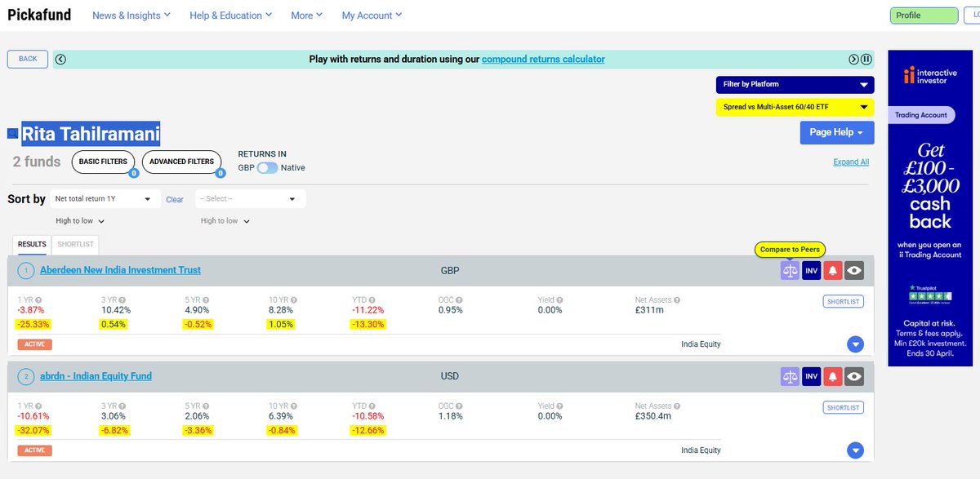Set alert bell for Aberdeen New India Investment Trust
This screenshot has height=479, width=980.
point(833,270)
